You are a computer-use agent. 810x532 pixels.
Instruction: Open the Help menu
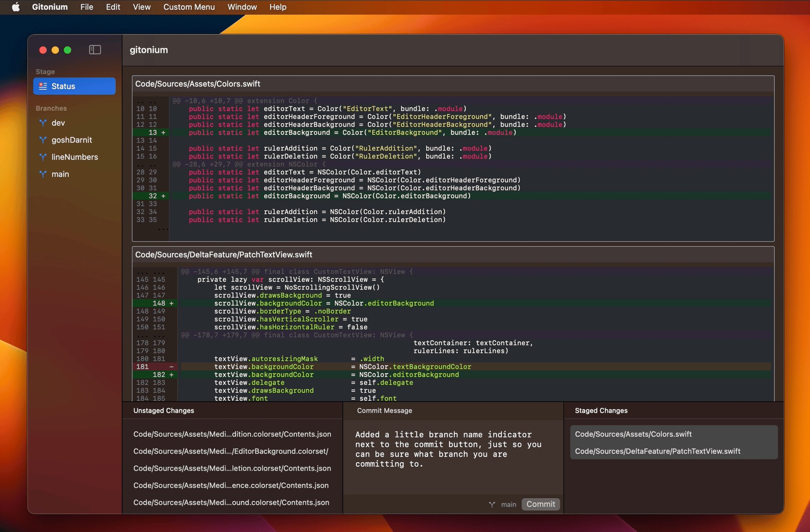pos(278,7)
